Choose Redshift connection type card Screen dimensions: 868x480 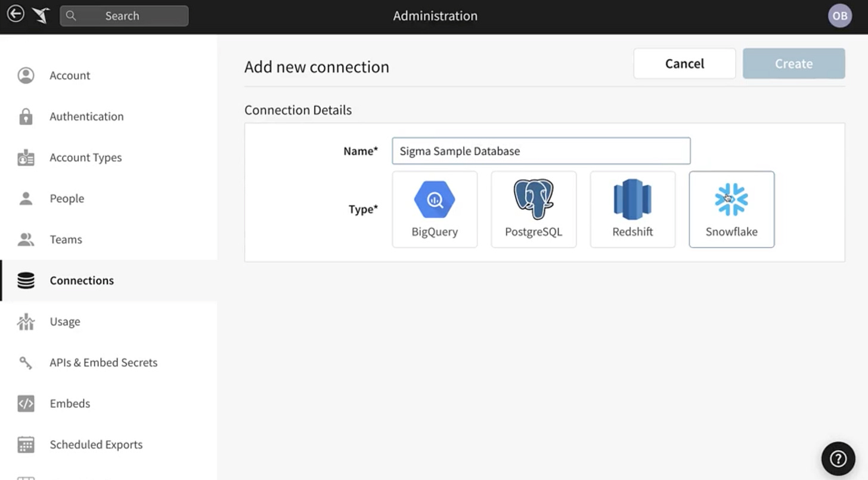pyautogui.click(x=633, y=209)
